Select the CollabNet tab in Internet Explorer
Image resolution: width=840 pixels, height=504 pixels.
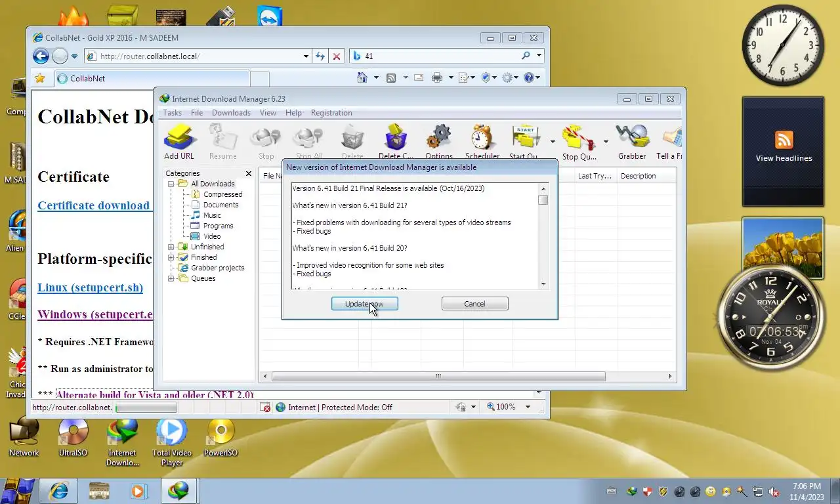(x=152, y=78)
